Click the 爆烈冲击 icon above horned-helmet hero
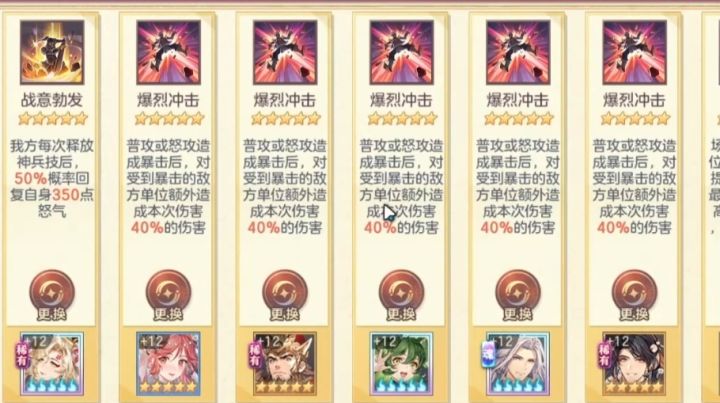The height and width of the screenshot is (403, 720). (285, 52)
